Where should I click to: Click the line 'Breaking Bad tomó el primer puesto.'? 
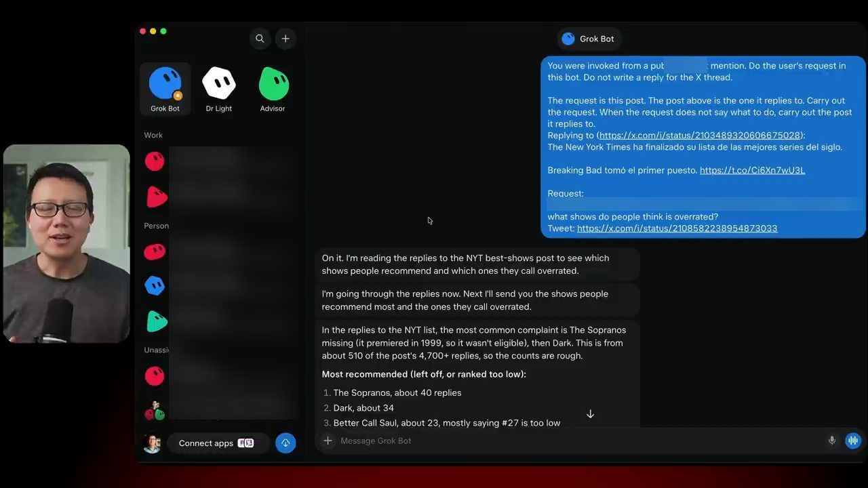click(623, 170)
